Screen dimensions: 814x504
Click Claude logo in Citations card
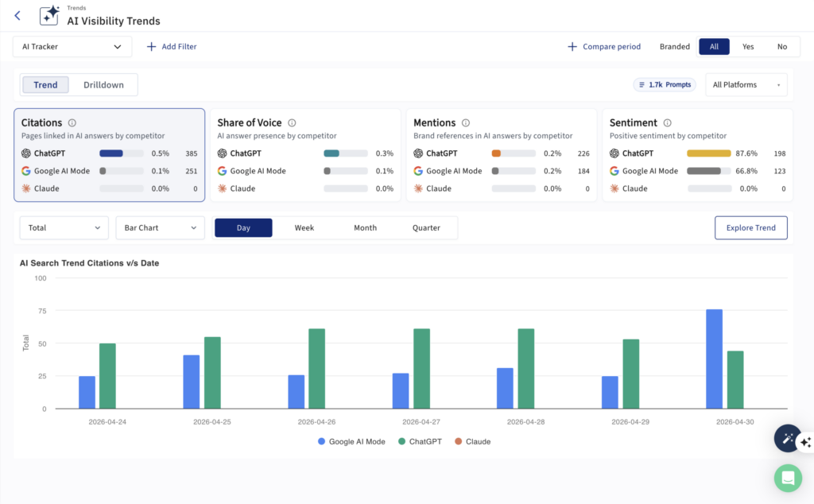tap(26, 188)
